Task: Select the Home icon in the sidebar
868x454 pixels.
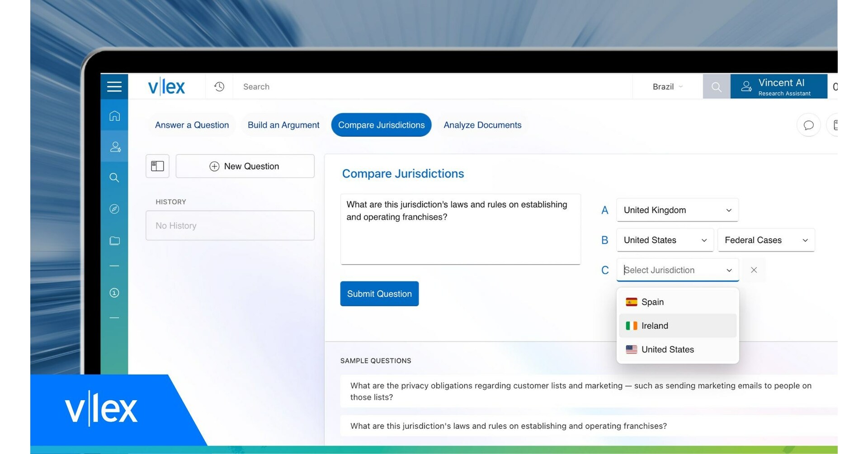Action: 114,116
